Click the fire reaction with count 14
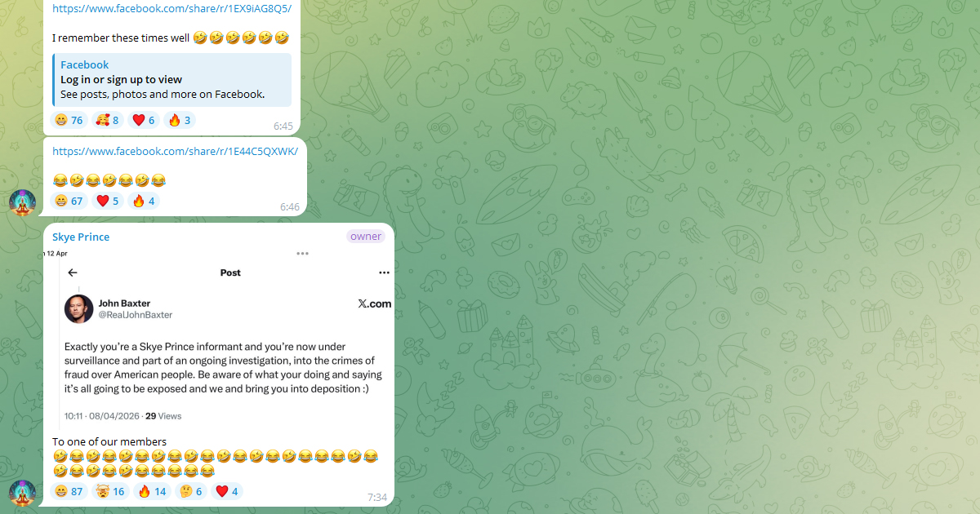This screenshot has height=514, width=980. [152, 491]
